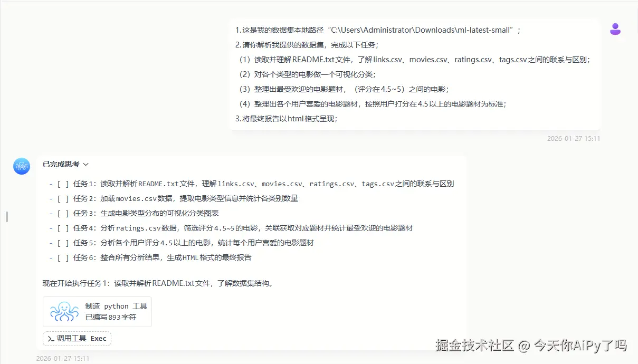The width and height of the screenshot is (638, 364).
Task: Toggle checkbox for 任务3 生成电影类型分布
Action: pyautogui.click(x=63, y=214)
